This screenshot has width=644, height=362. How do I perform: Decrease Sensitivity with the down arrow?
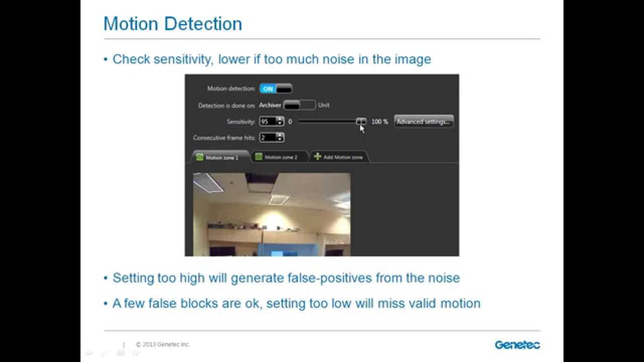click(280, 124)
